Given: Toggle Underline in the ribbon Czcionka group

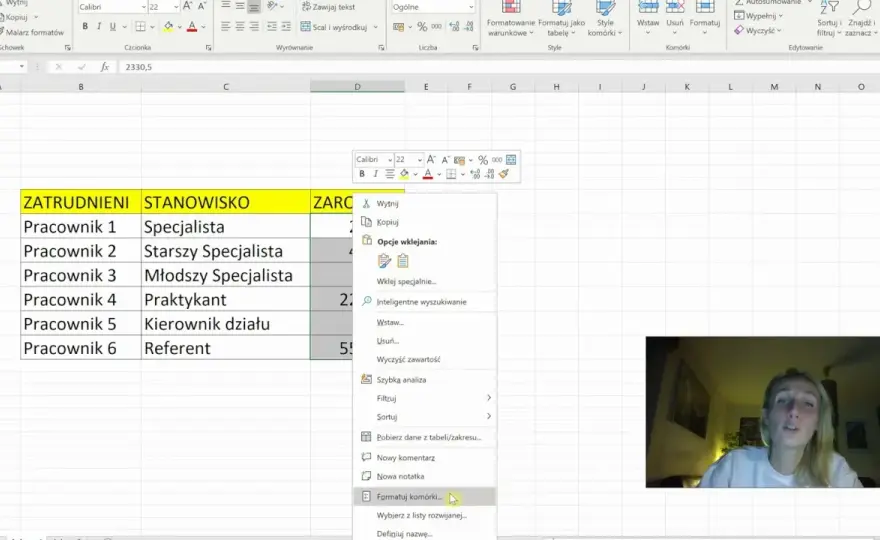Looking at the screenshot, I should [x=113, y=26].
